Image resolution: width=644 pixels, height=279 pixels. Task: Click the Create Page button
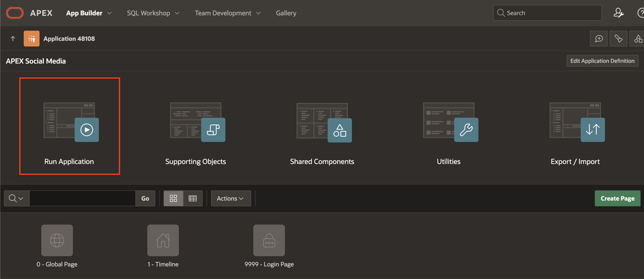coord(617,198)
